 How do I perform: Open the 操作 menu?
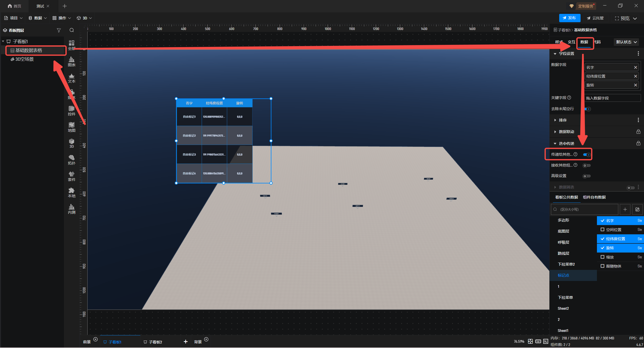point(62,18)
